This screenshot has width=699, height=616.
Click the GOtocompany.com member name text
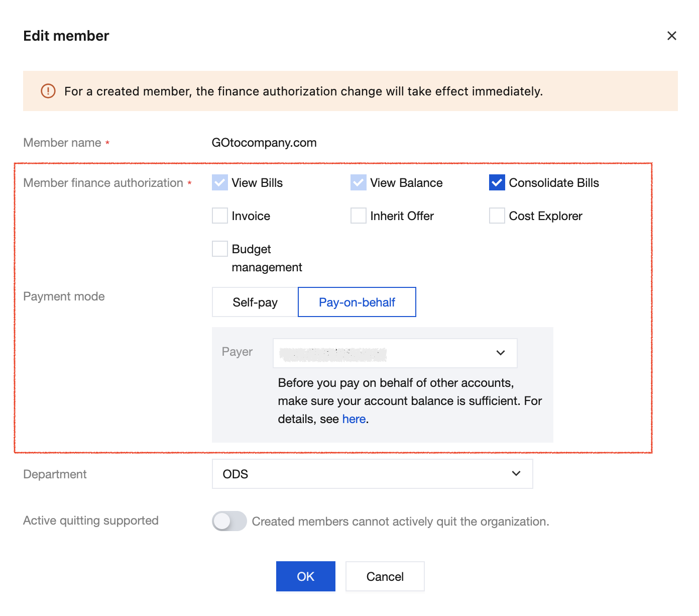point(264,143)
